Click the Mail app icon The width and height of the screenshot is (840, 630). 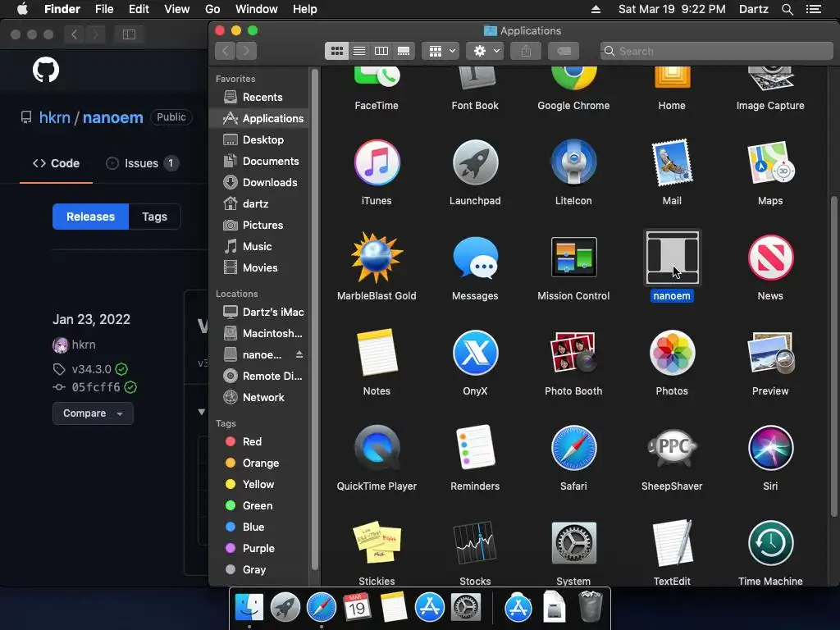click(672, 162)
